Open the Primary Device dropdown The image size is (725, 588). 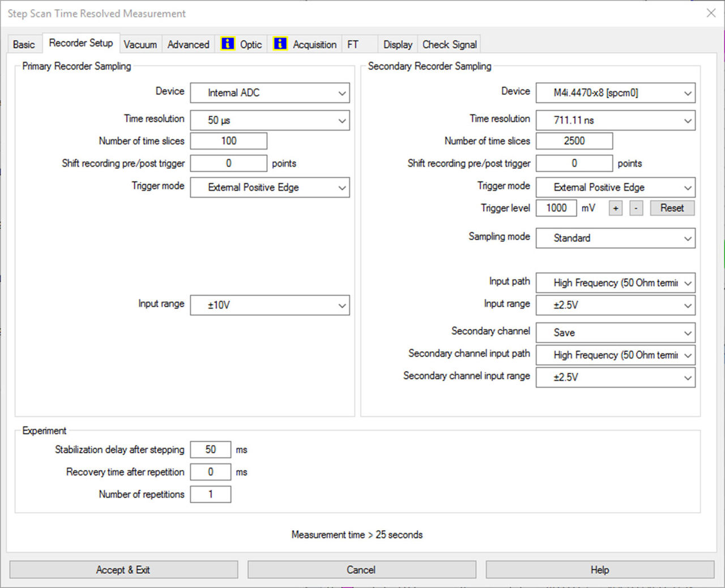(270, 93)
